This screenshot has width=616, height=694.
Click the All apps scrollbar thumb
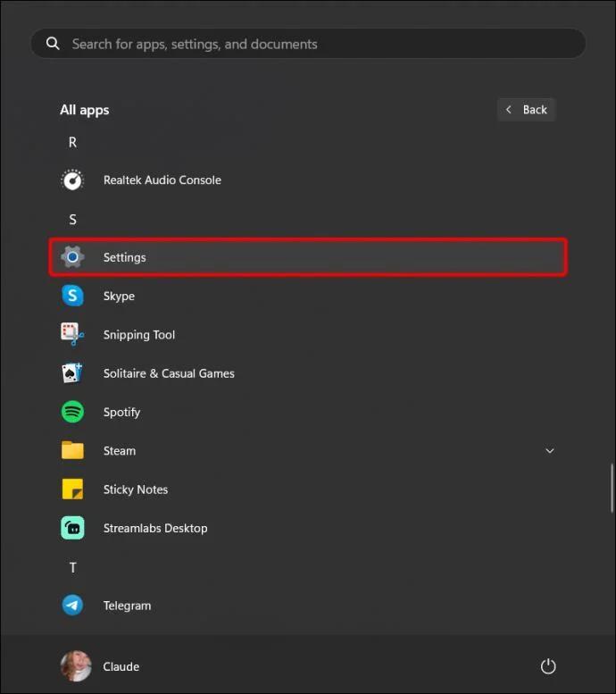point(612,489)
